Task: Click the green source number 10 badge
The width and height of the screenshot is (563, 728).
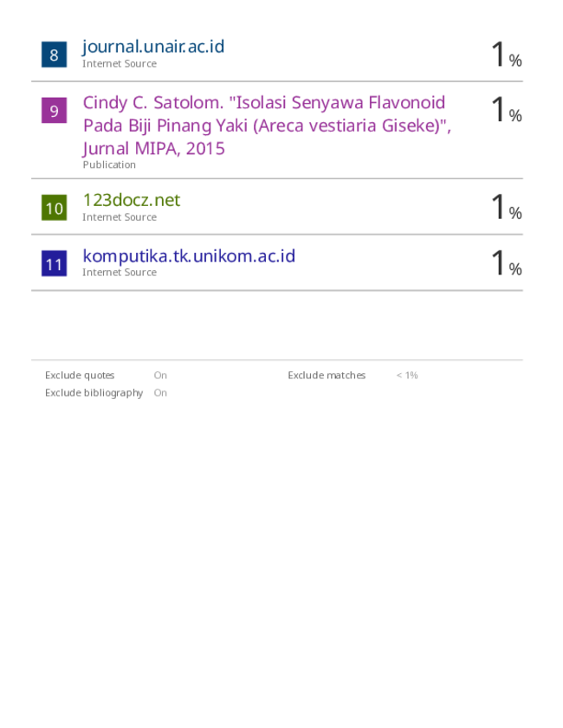Action: pyautogui.click(x=54, y=208)
